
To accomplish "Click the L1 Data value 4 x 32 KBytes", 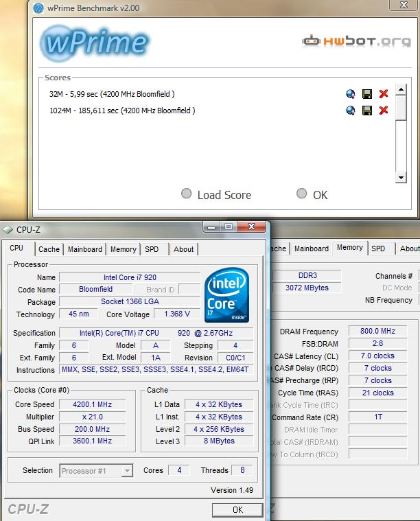I will (x=219, y=404).
